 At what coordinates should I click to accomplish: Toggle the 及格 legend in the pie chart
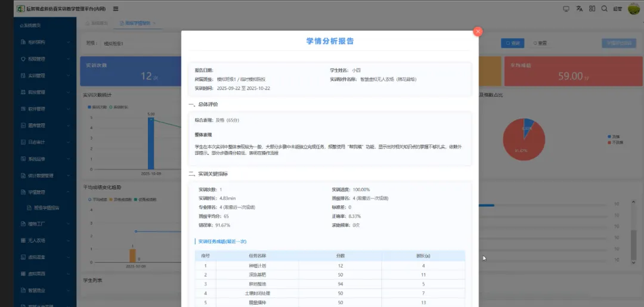pyautogui.click(x=613, y=137)
